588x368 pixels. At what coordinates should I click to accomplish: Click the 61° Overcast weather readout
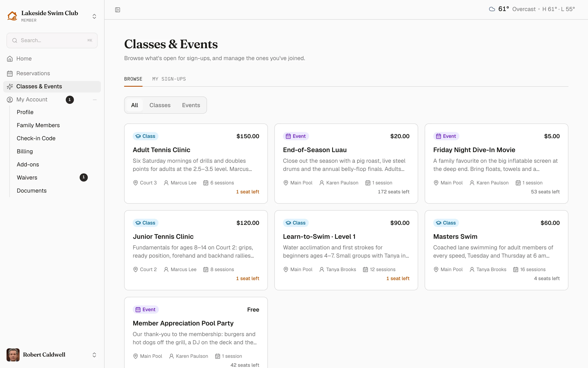pyautogui.click(x=532, y=9)
